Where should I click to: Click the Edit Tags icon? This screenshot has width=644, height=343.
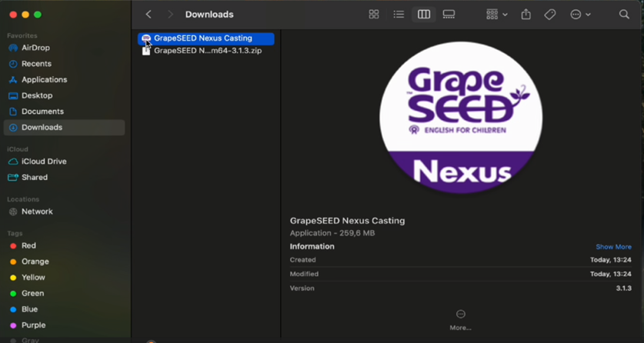(549, 15)
